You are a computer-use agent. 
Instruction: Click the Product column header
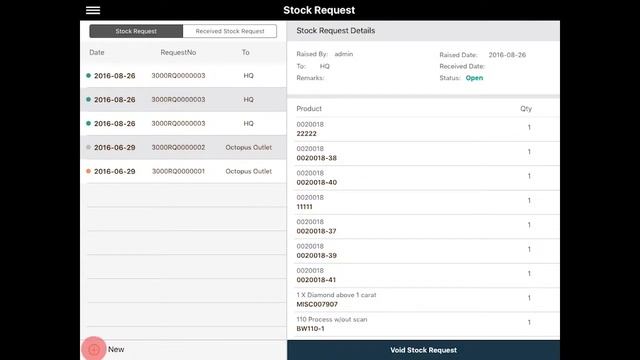coord(309,109)
